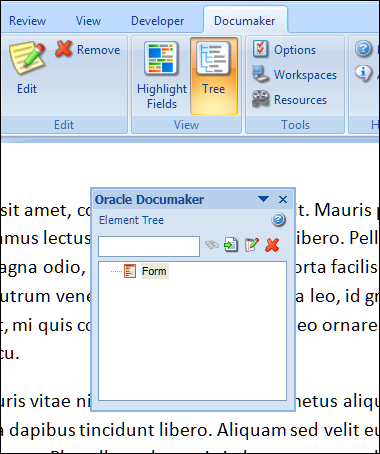380x454 pixels.
Task: Click the Remove red X button
Action: click(x=88, y=49)
